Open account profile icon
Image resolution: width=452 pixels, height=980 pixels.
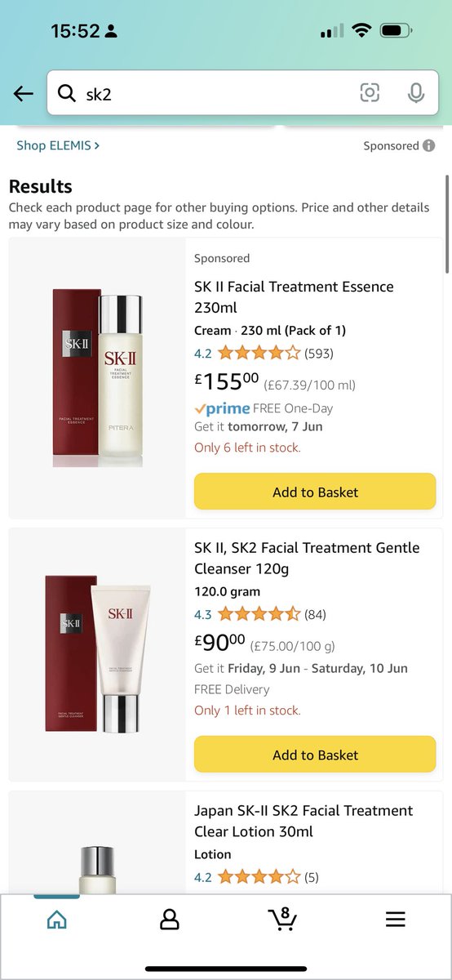coord(169,920)
